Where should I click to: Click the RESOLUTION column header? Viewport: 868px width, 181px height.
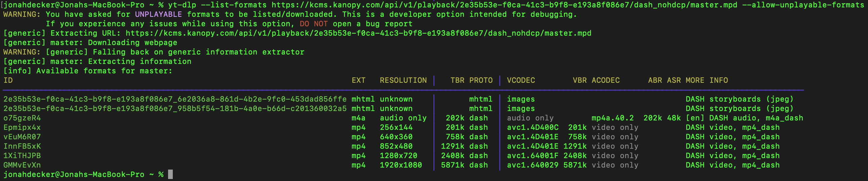[x=403, y=80]
